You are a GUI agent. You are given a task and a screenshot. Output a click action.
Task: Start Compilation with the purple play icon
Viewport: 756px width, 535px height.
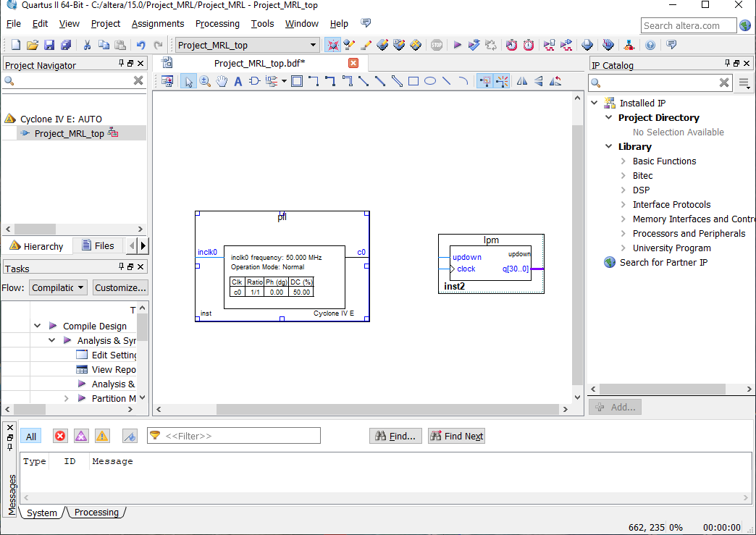click(x=458, y=45)
